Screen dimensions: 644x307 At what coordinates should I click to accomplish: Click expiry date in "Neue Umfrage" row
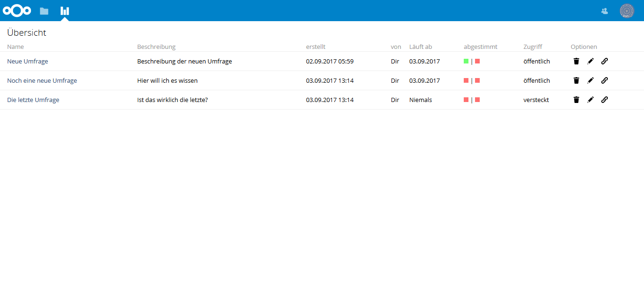pos(424,61)
